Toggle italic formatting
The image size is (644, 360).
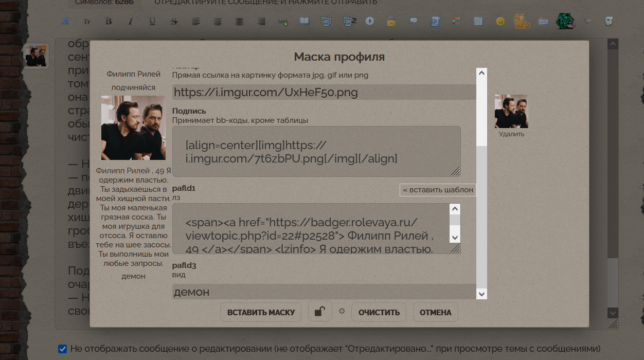click(x=131, y=22)
